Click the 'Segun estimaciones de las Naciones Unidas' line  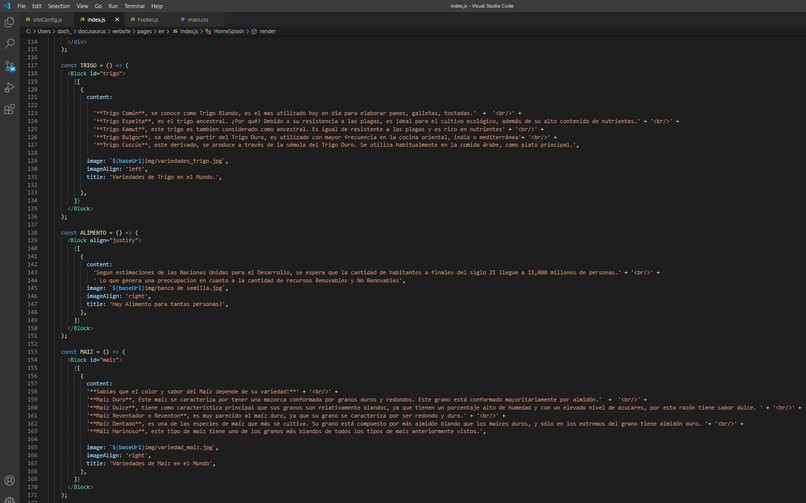(376, 272)
